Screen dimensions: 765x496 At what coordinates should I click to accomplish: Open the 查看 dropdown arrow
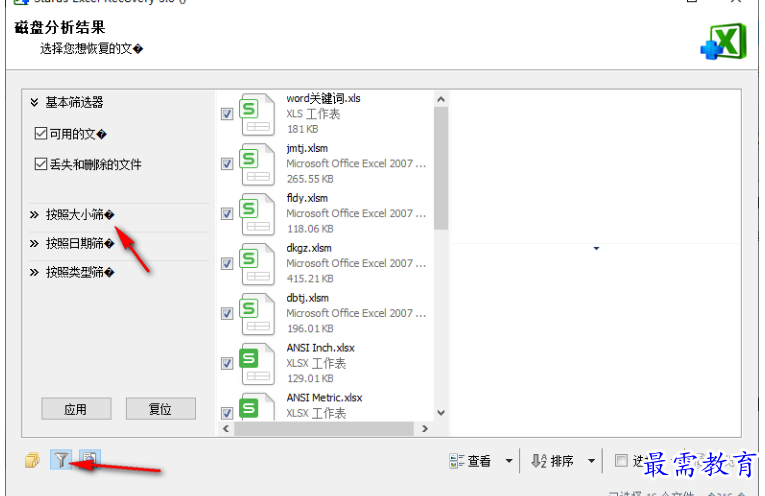509,461
